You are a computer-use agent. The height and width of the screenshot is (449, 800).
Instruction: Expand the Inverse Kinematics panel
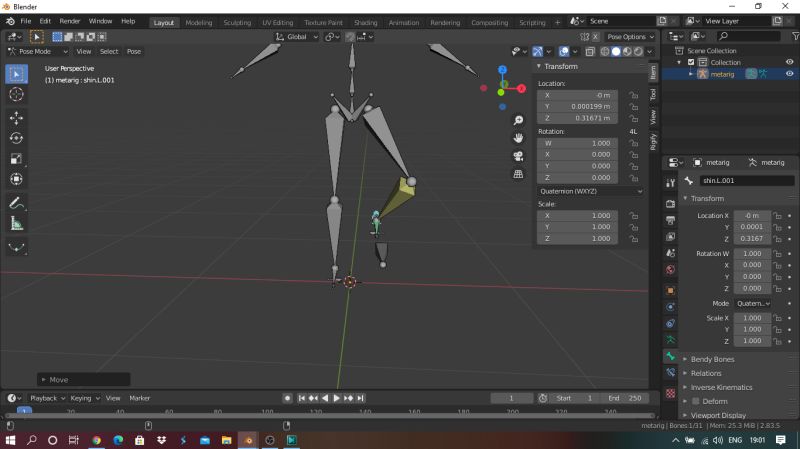[721, 387]
